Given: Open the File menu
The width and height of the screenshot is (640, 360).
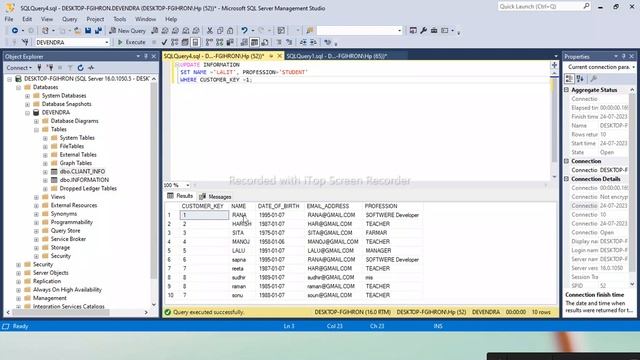Looking at the screenshot, I should (9, 19).
